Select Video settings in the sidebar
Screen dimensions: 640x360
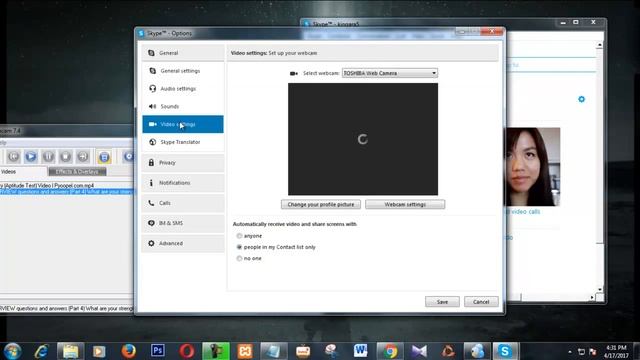(183, 124)
